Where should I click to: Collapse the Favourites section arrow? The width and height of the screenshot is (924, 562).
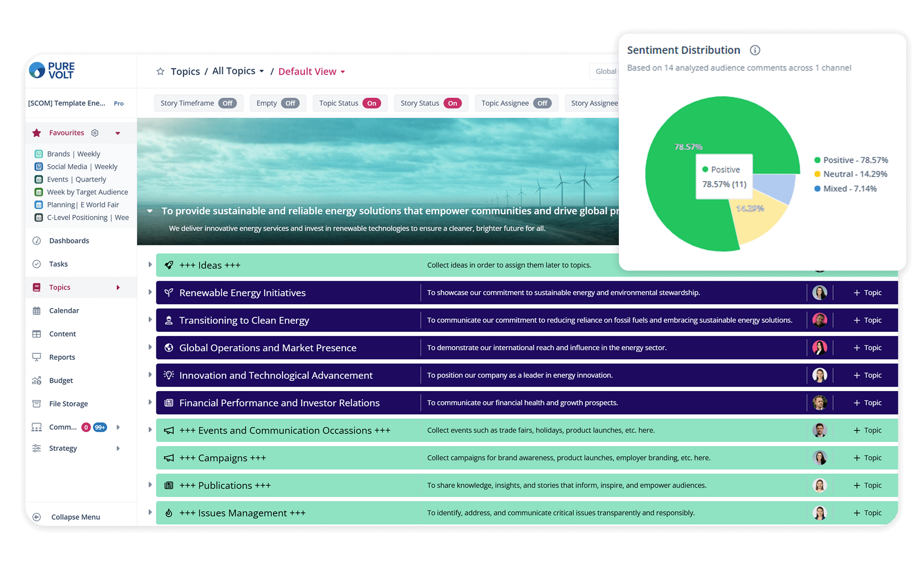pos(118,133)
